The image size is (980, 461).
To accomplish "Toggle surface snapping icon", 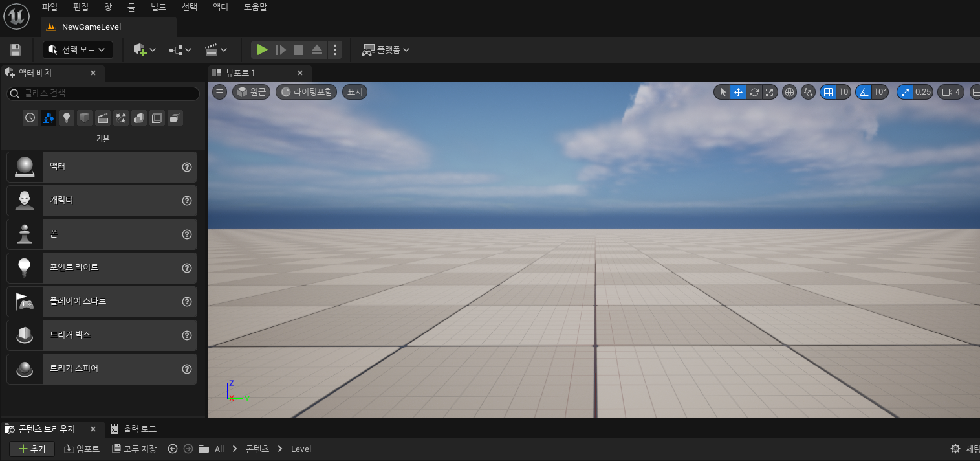I will pyautogui.click(x=808, y=92).
